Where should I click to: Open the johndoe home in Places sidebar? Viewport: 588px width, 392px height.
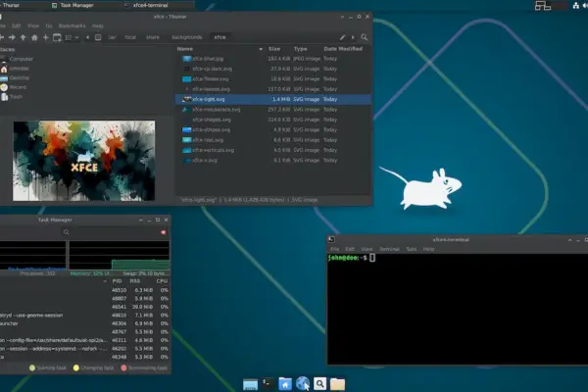pyautogui.click(x=19, y=69)
